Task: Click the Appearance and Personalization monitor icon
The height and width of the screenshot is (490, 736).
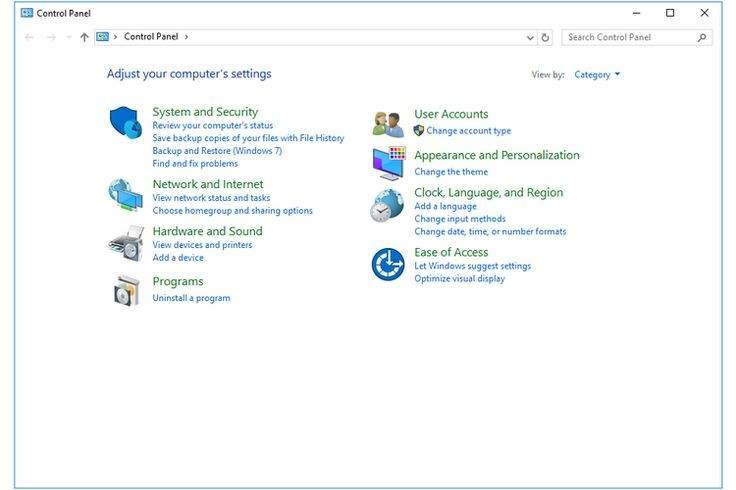Action: point(388,162)
